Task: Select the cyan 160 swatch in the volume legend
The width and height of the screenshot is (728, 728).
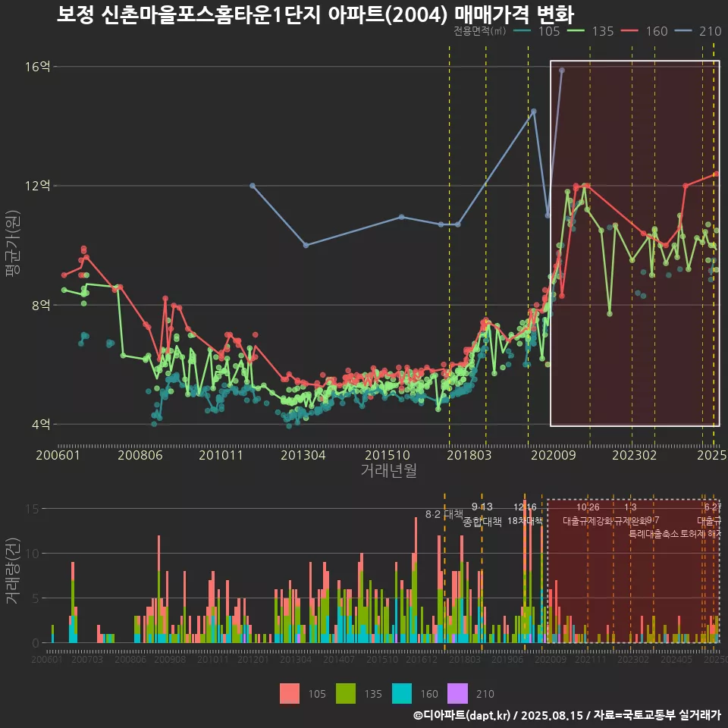Action: click(402, 694)
